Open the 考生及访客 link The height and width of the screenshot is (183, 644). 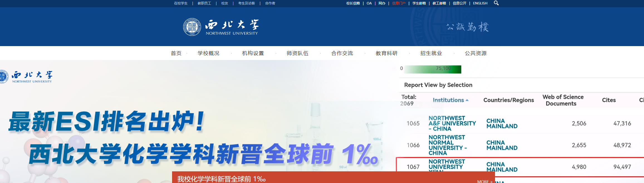(x=246, y=3)
